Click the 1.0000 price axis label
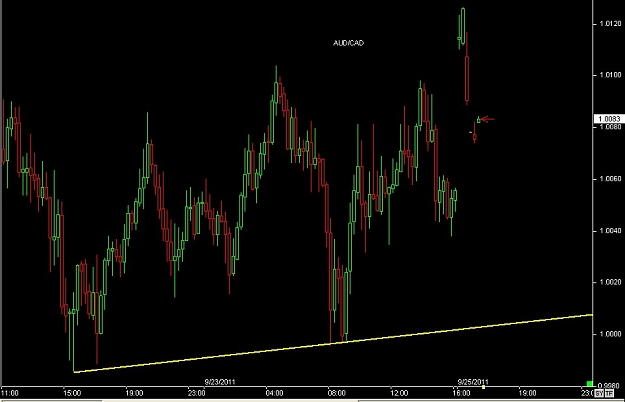625x402 pixels. (610, 334)
